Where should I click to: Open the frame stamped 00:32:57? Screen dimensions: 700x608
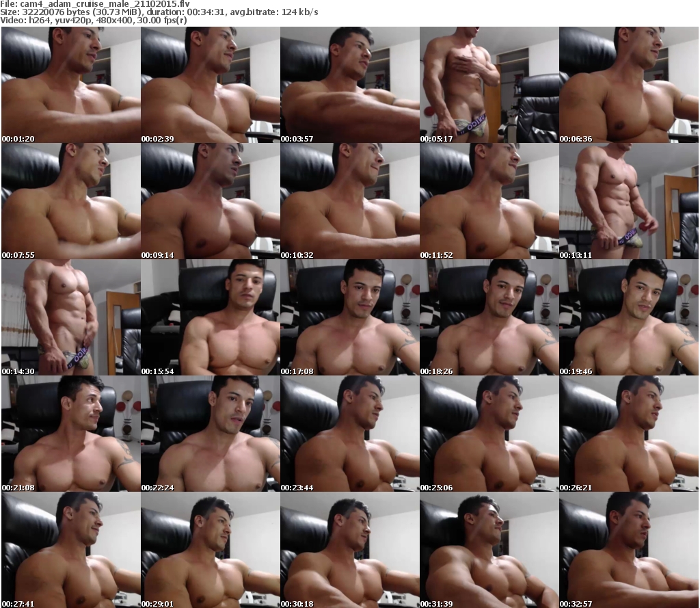click(x=629, y=550)
